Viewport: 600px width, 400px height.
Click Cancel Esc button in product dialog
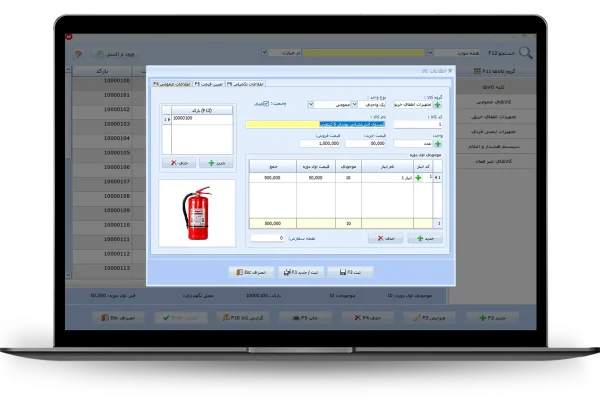[x=251, y=272]
